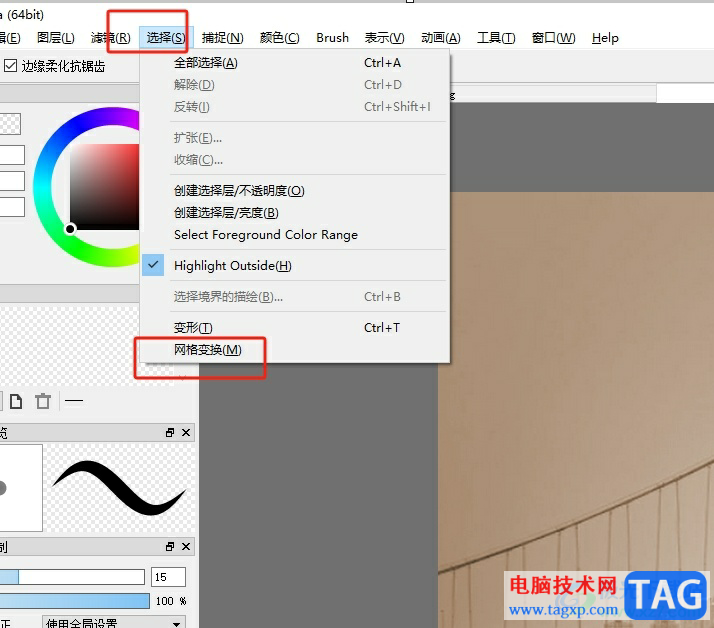The image size is (714, 628).
Task: Pick a shade in the saturation square
Action: click(x=105, y=187)
